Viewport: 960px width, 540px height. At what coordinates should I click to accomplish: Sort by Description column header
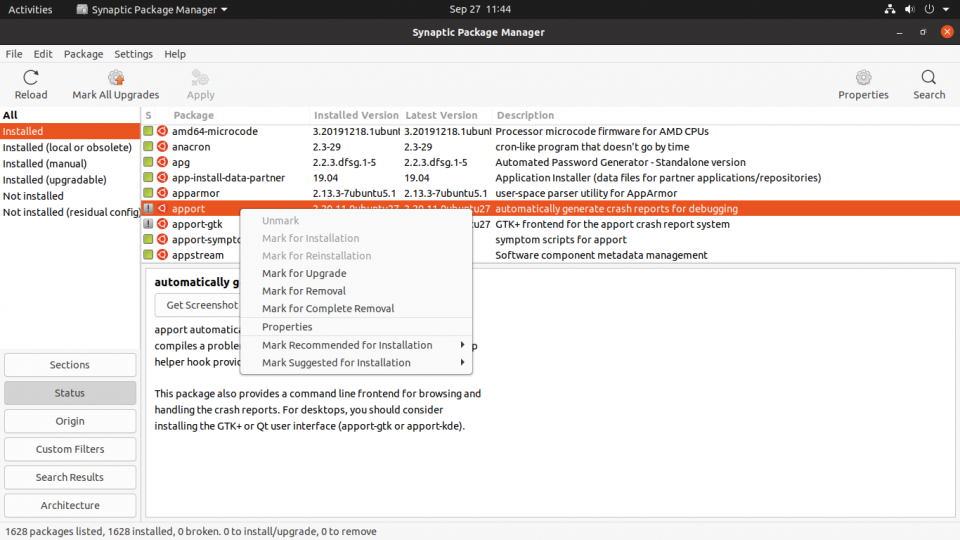726,115
